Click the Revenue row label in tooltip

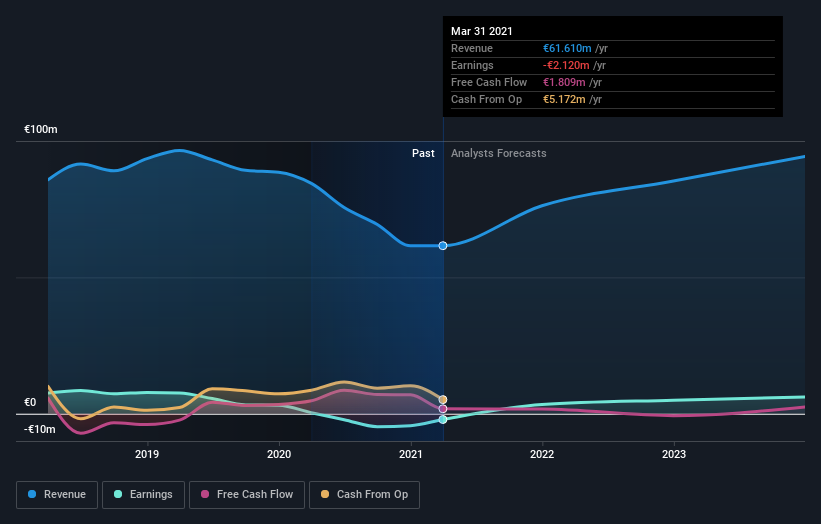click(x=472, y=49)
